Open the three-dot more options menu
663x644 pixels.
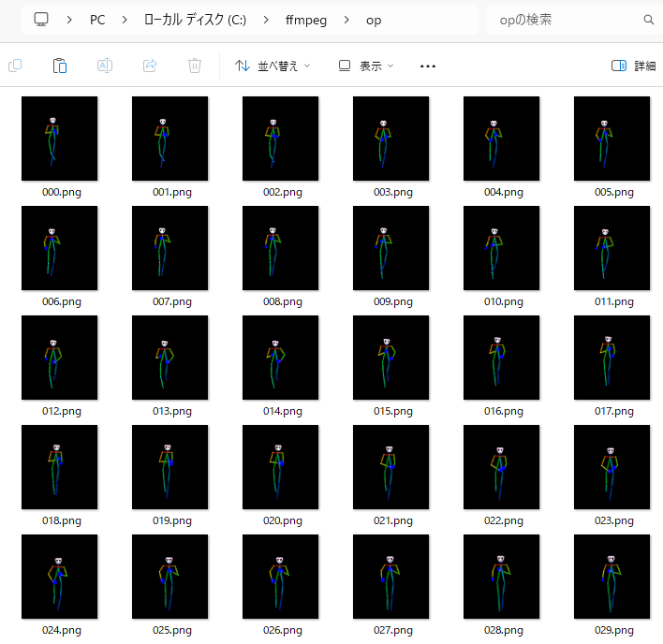coord(428,66)
